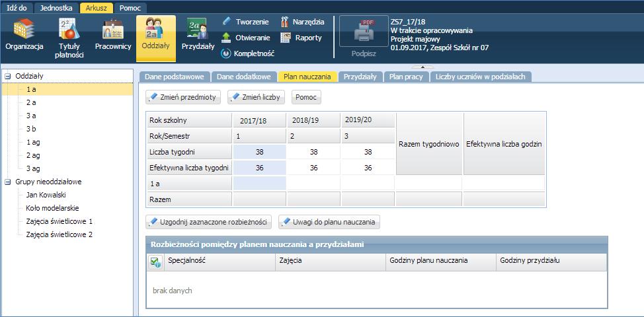Click the Specjalność column header
The height and width of the screenshot is (317, 644).
coord(220,262)
